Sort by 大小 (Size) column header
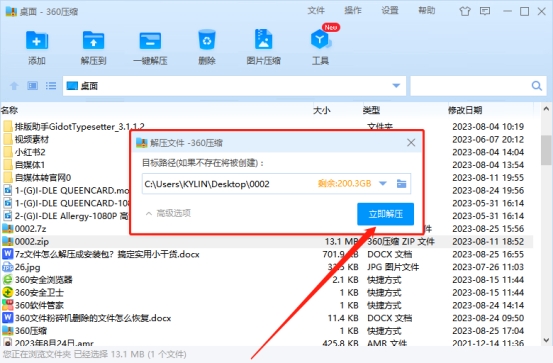Screen dimensions: 553x363 point(322,110)
